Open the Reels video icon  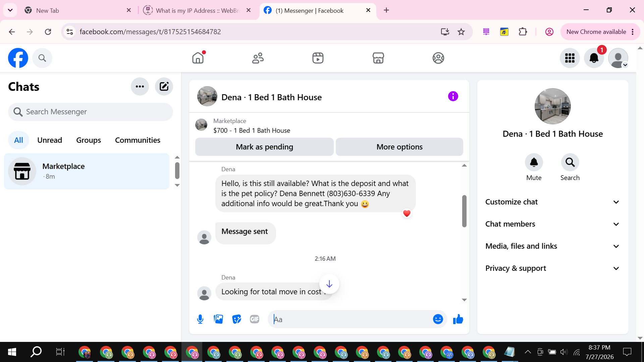point(318,58)
